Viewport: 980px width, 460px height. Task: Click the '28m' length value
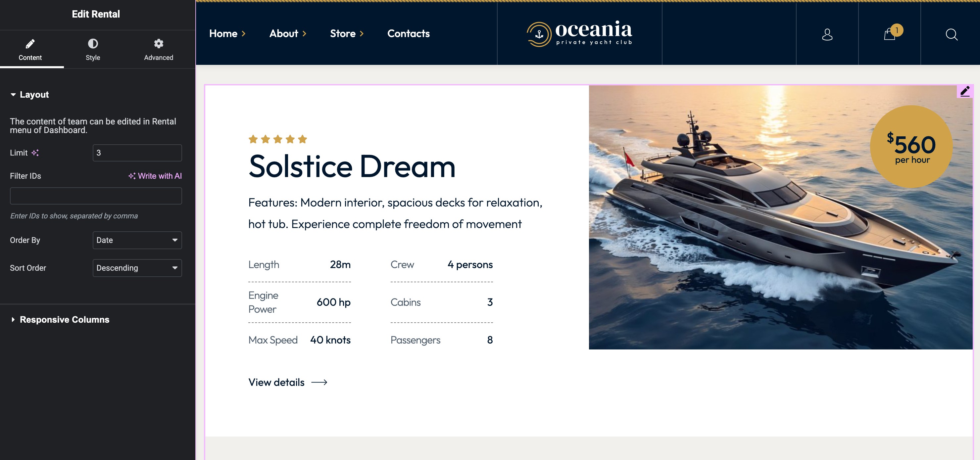click(x=340, y=265)
